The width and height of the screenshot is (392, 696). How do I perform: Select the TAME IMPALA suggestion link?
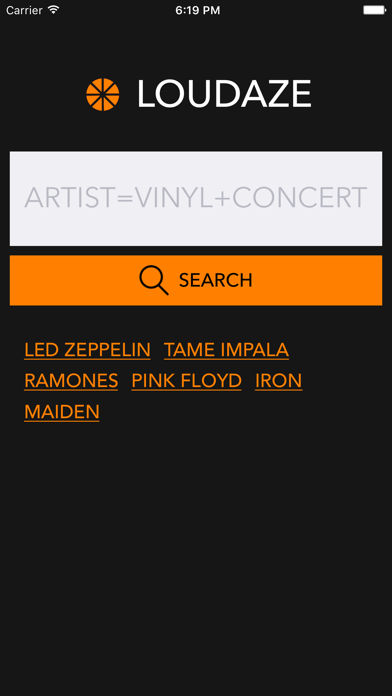click(x=226, y=350)
